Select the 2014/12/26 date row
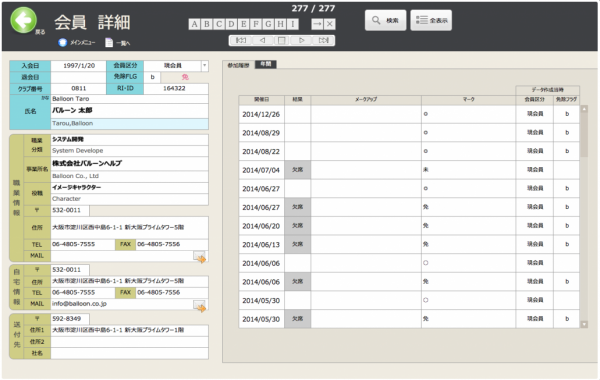Image resolution: width=600 pixels, height=380 pixels. (x=261, y=114)
